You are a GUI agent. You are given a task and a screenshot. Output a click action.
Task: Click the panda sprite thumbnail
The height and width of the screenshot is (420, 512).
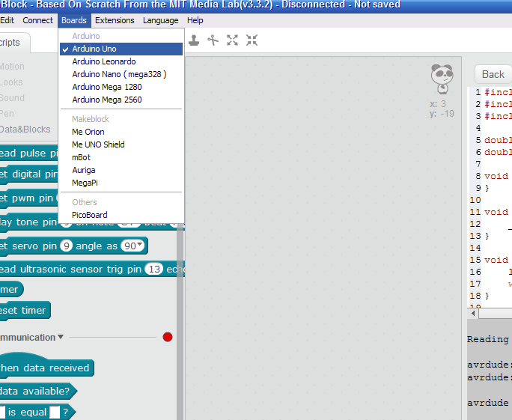click(x=442, y=79)
